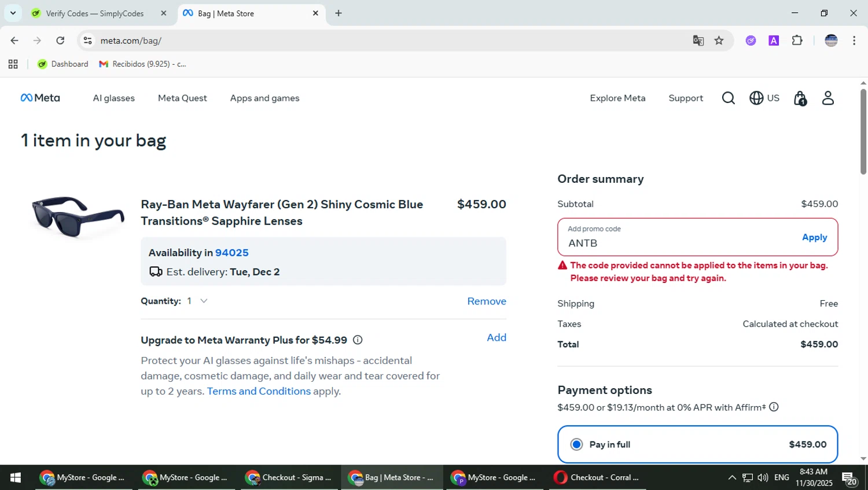Open the Support menu
868x490 pixels.
pyautogui.click(x=686, y=98)
